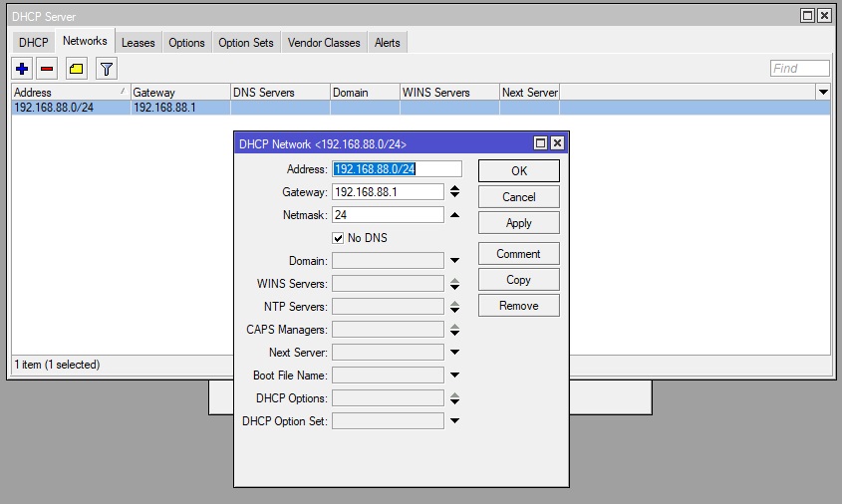Click the Gateway up/down stepper arrows
The width and height of the screenshot is (842, 504).
point(454,191)
